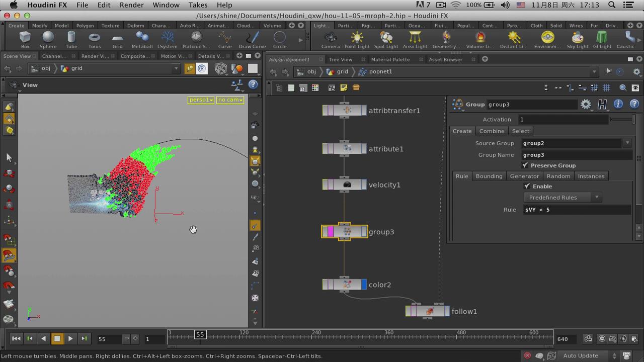Screen dimensions: 644x362
Task: Click the frame 55 timeline marker
Action: pos(200,334)
